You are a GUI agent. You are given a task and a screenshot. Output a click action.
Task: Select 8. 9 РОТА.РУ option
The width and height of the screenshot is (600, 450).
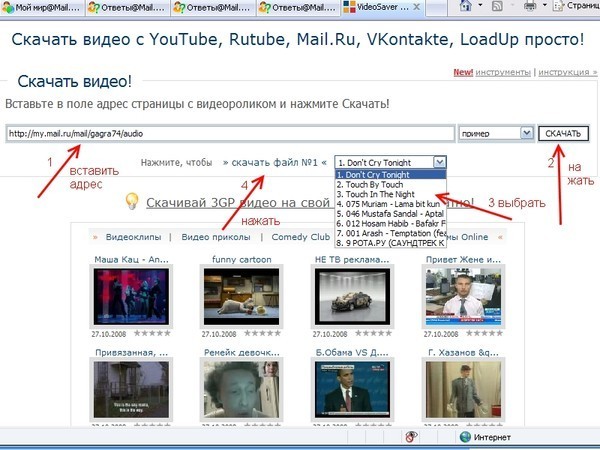[391, 243]
